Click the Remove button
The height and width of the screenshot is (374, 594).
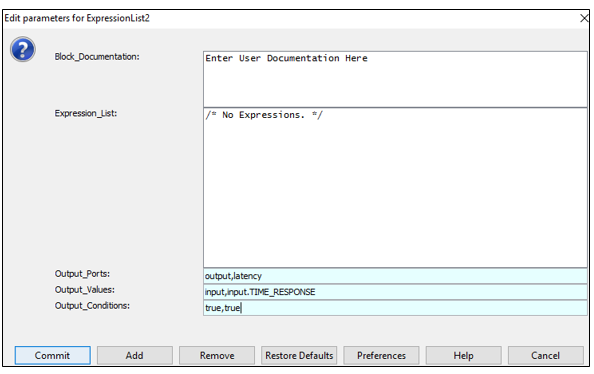point(217,355)
